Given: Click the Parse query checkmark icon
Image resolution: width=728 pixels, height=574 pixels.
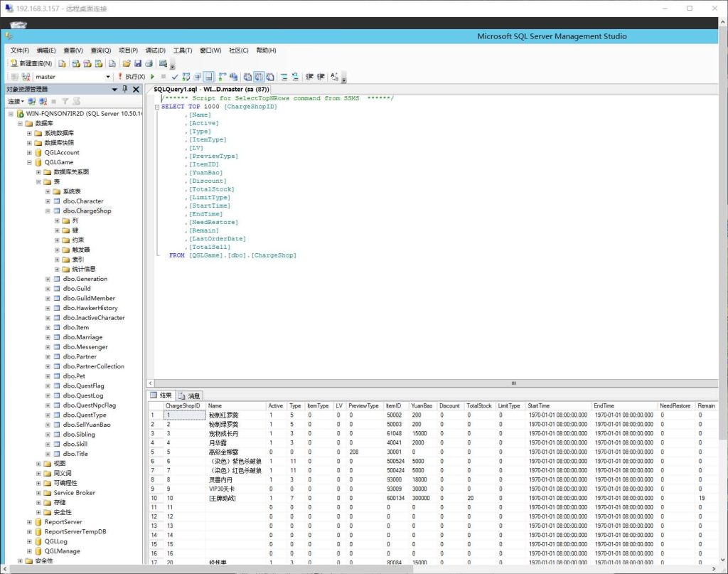Looking at the screenshot, I should 175,77.
